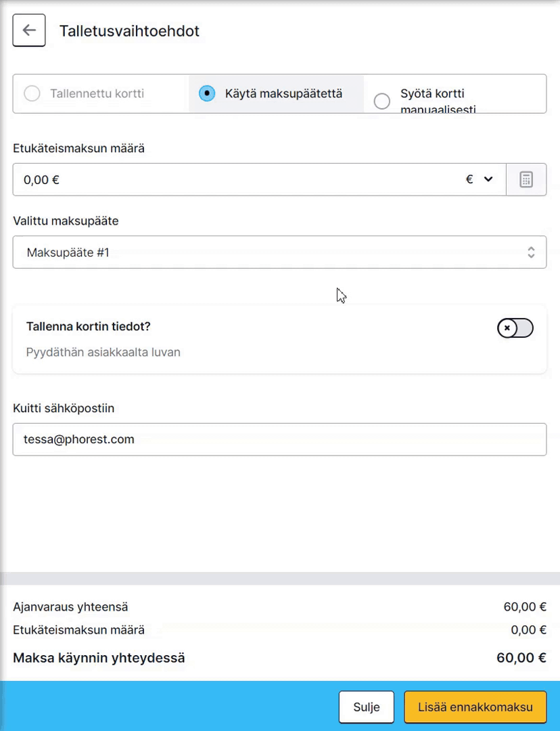Click the Käytä maksupäätettä label text
Screen dimensions: 560x731
point(284,93)
